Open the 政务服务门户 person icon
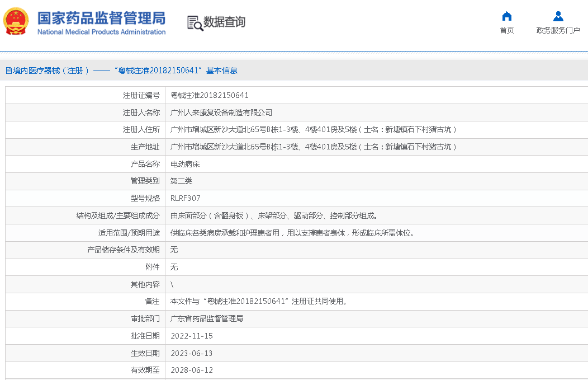Screen dimensions: 588x380 558,16
